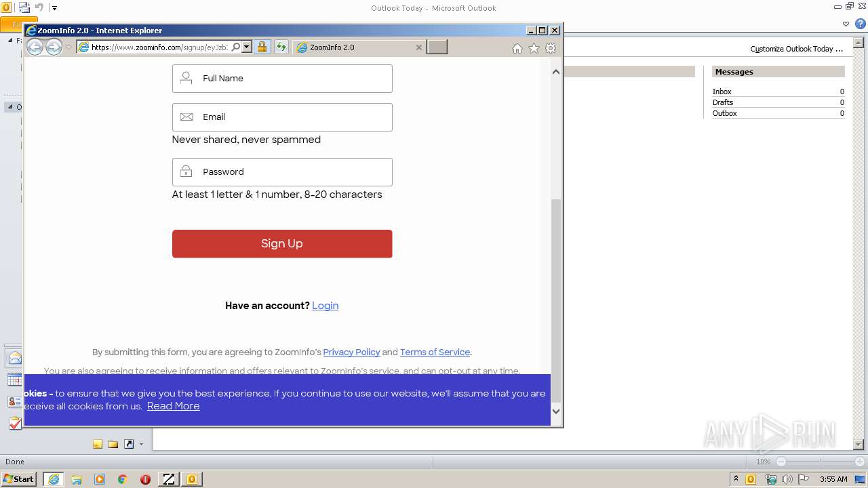Click the red Sign Up button

(282, 244)
